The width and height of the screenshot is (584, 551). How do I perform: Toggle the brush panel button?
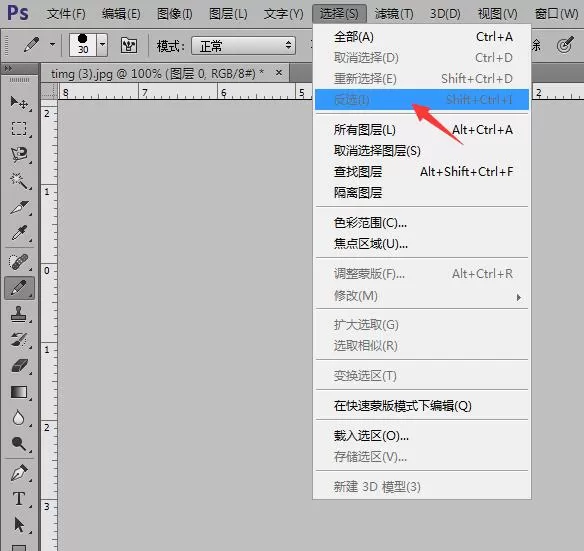click(x=129, y=45)
